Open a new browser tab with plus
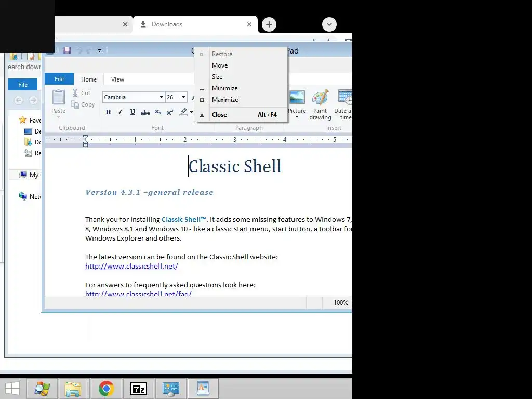 coord(269,24)
